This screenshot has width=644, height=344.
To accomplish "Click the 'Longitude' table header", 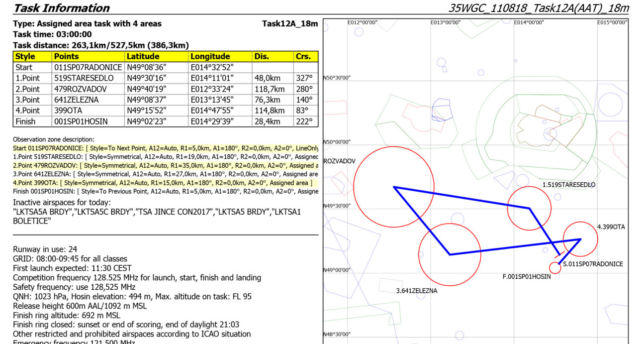I will click(x=210, y=56).
